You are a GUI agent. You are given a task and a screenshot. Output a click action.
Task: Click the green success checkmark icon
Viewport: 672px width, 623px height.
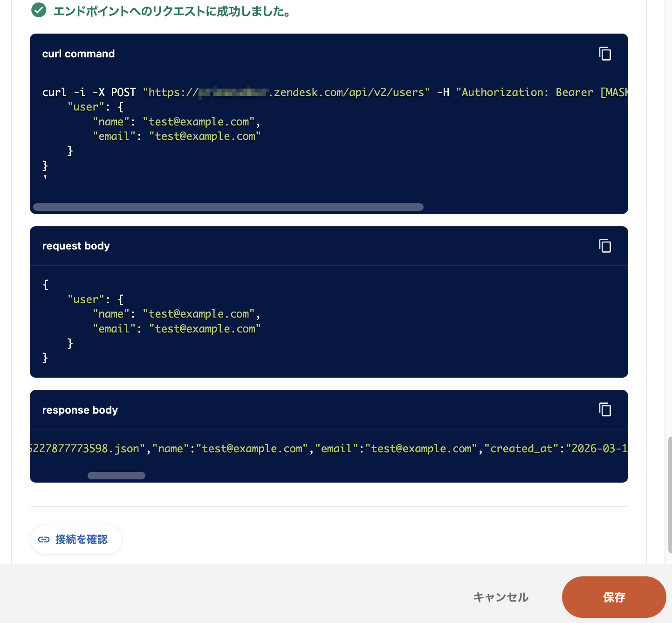pos(39,10)
